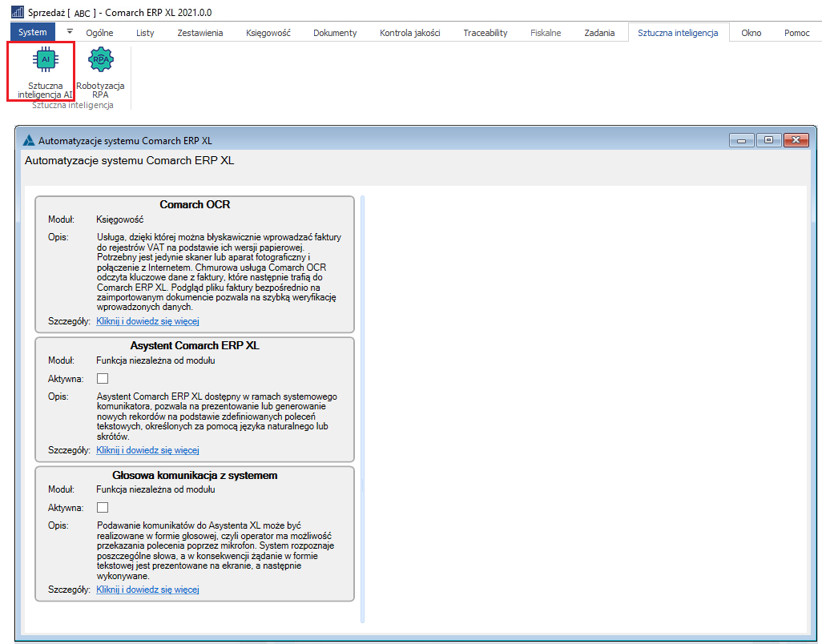
Task: Open the quick access dropdown arrow next to System
Action: (69, 32)
